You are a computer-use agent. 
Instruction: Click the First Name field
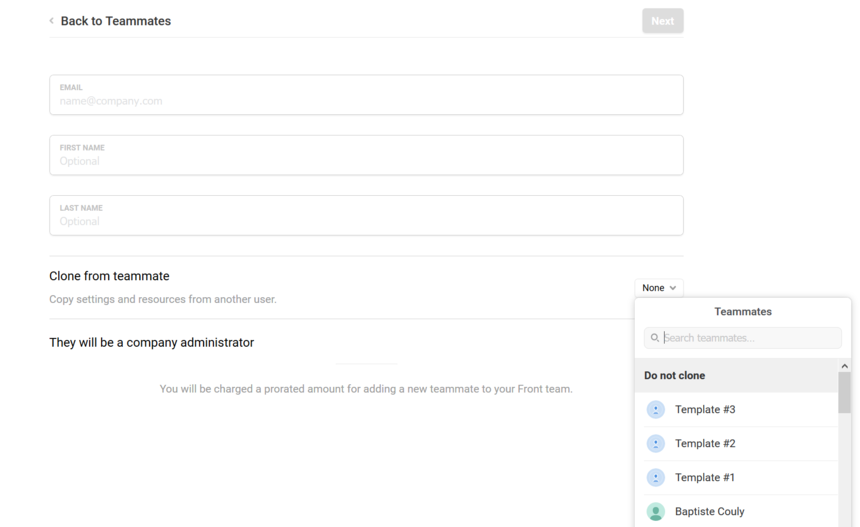pos(366,155)
